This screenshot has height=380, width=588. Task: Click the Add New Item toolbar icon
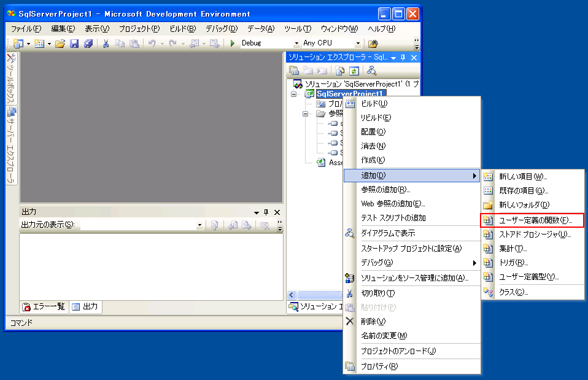39,44
